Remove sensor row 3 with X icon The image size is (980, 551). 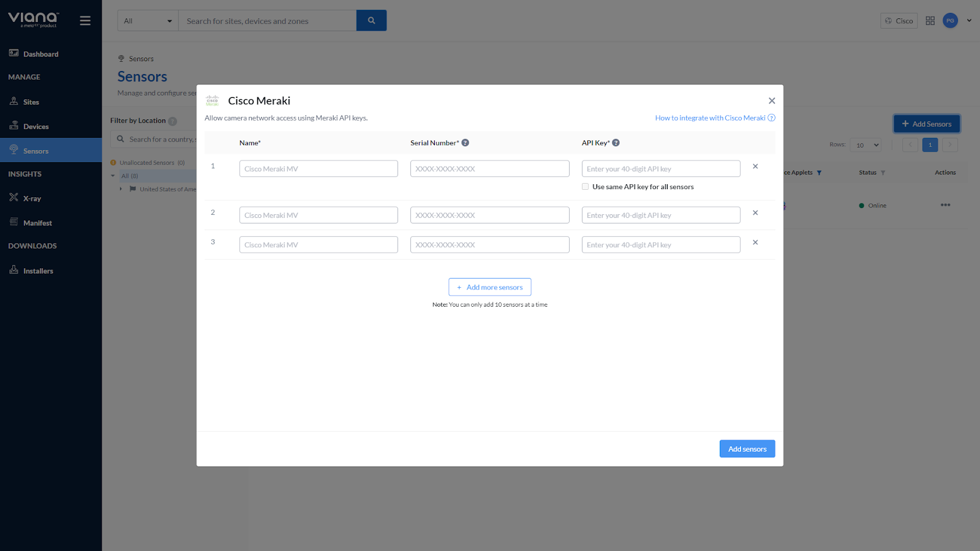(755, 242)
